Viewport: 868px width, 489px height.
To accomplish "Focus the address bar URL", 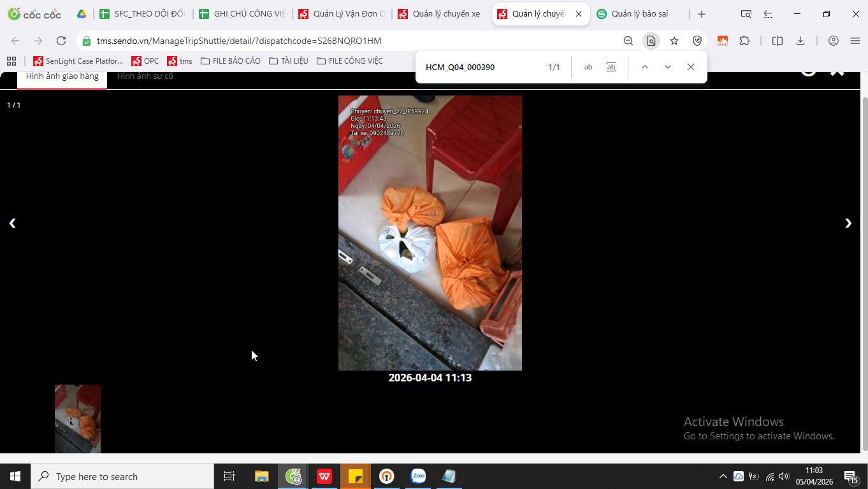I will pos(239,41).
